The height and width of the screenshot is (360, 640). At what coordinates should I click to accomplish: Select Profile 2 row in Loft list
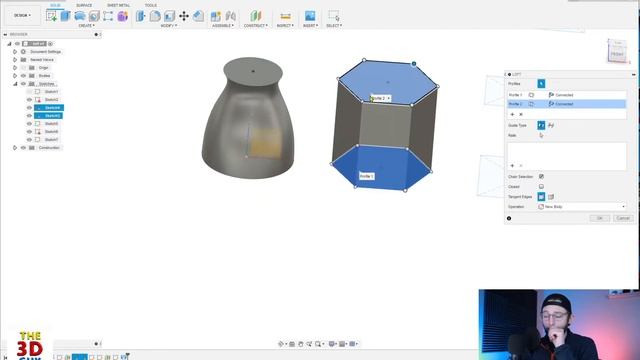click(x=567, y=104)
